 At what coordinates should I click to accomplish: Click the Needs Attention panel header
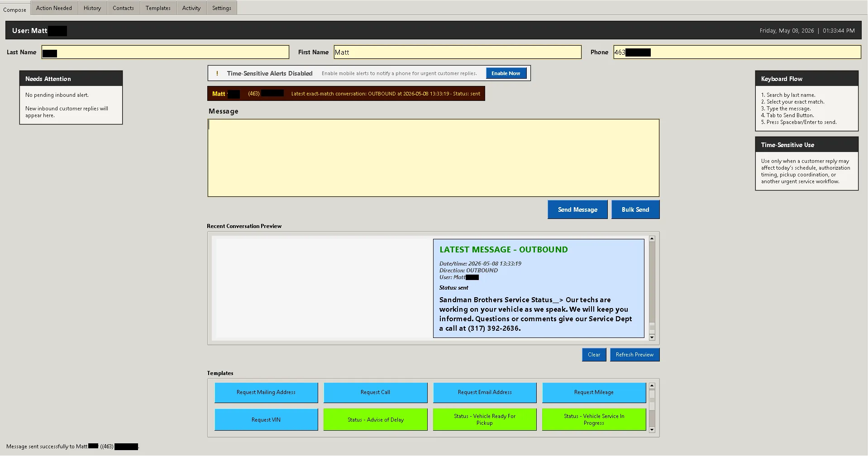click(x=71, y=79)
